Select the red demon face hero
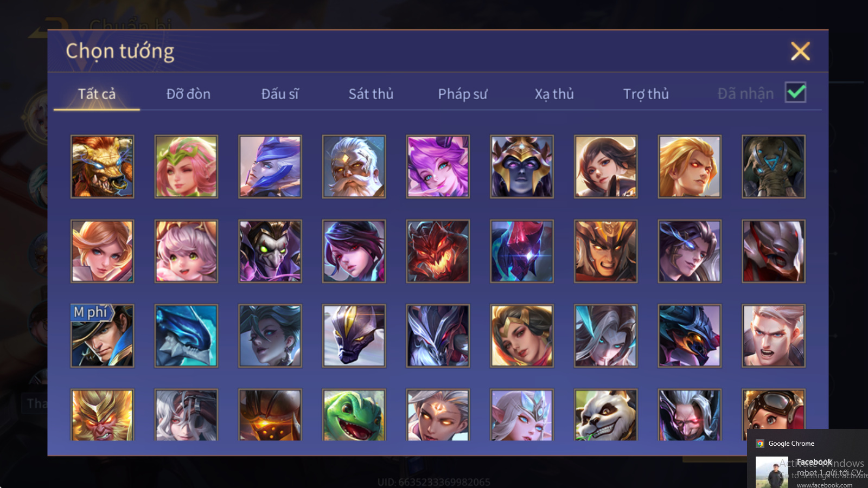This screenshot has width=868, height=488. click(438, 251)
